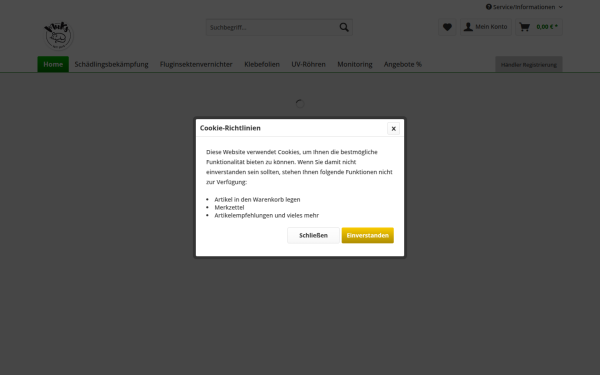600x375 pixels.
Task: Expand the Service/Informationen dropdown
Action: pyautogui.click(x=524, y=7)
